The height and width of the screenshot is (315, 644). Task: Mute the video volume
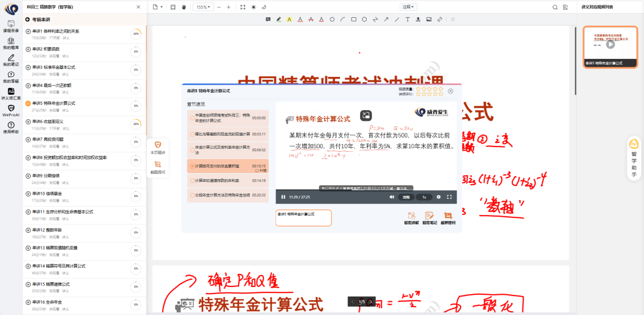click(392, 197)
